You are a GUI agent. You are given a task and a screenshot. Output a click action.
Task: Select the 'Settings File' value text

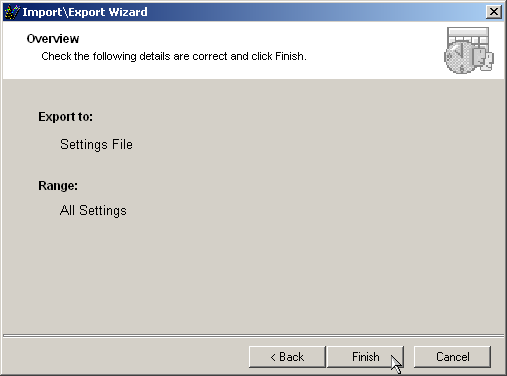[96, 145]
